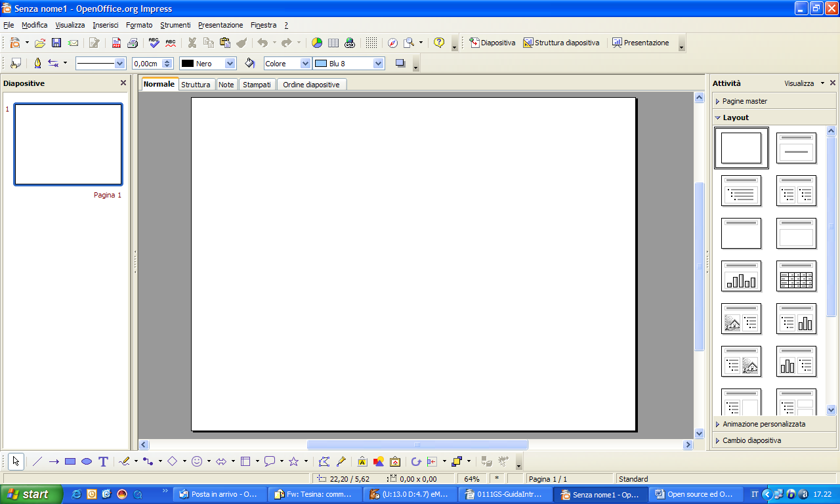The width and height of the screenshot is (840, 504).
Task: Open the Fontwork gallery icon
Action: click(x=362, y=461)
